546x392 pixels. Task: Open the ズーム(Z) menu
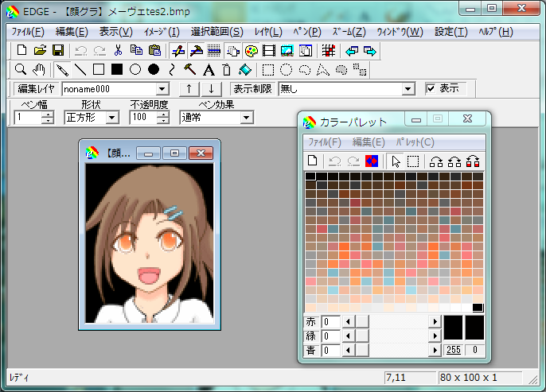pyautogui.click(x=349, y=32)
